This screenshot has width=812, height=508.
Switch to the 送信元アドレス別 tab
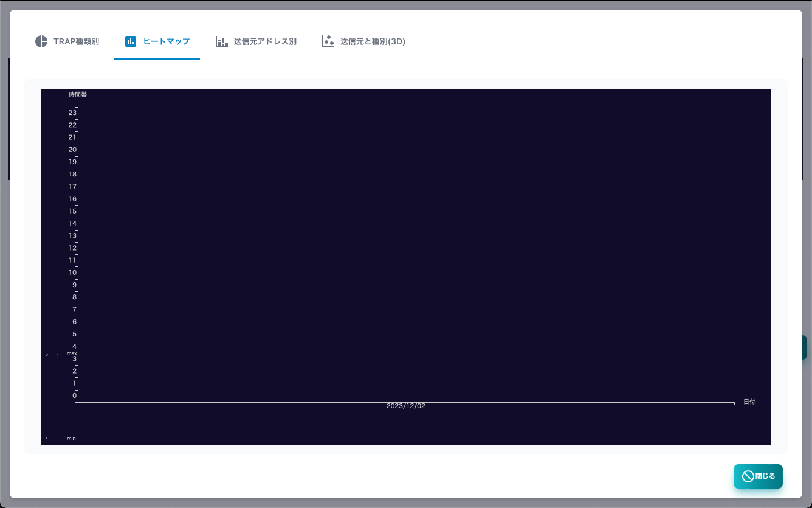point(256,41)
